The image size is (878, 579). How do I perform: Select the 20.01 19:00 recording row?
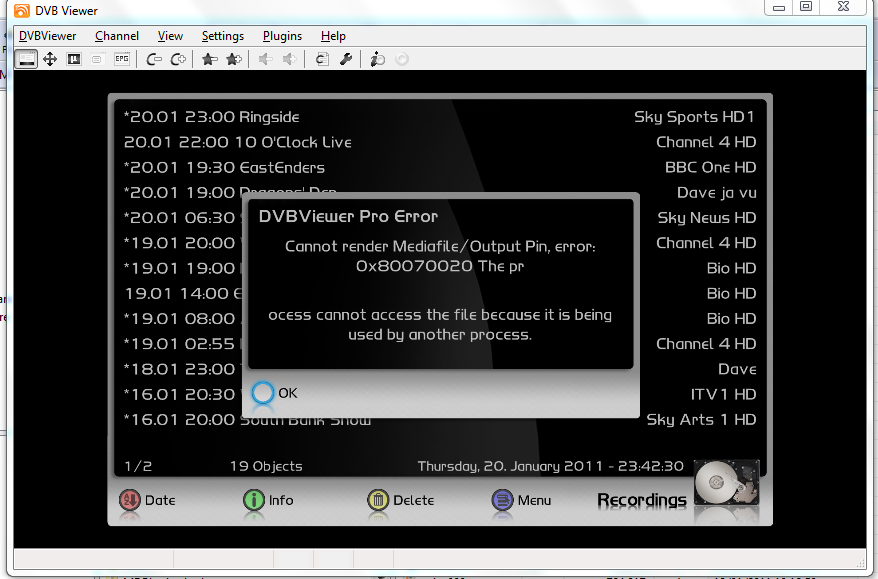point(440,193)
